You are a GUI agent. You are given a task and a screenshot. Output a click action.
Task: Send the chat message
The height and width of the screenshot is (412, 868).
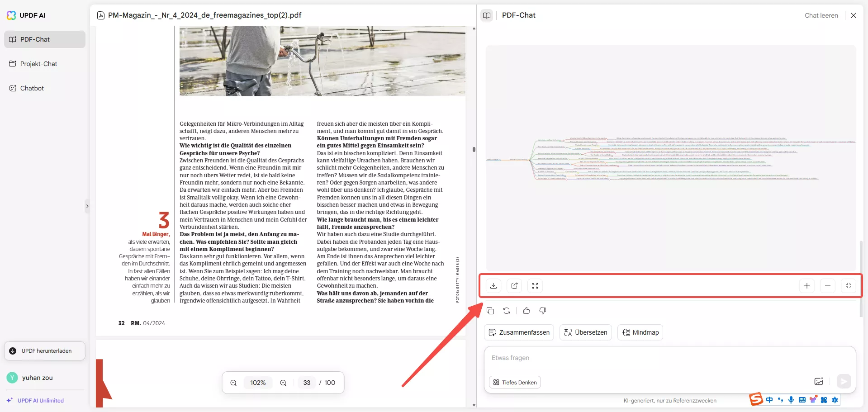[844, 381]
